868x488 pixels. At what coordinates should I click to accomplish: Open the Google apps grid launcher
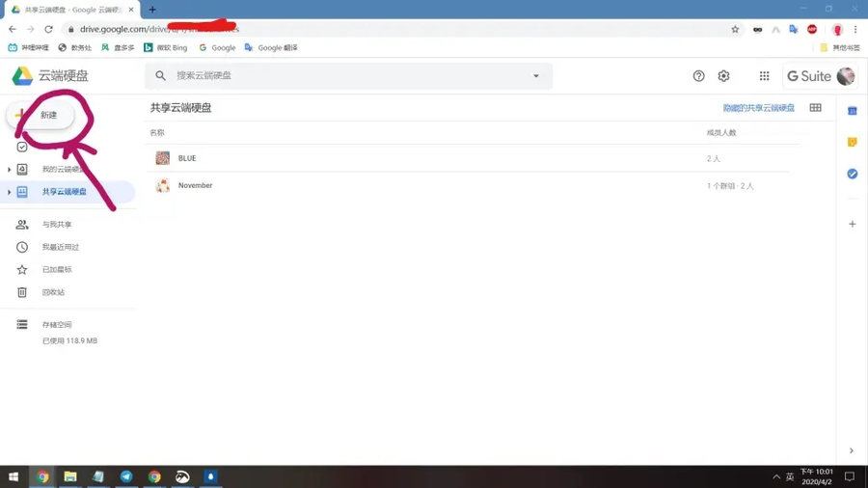point(764,76)
